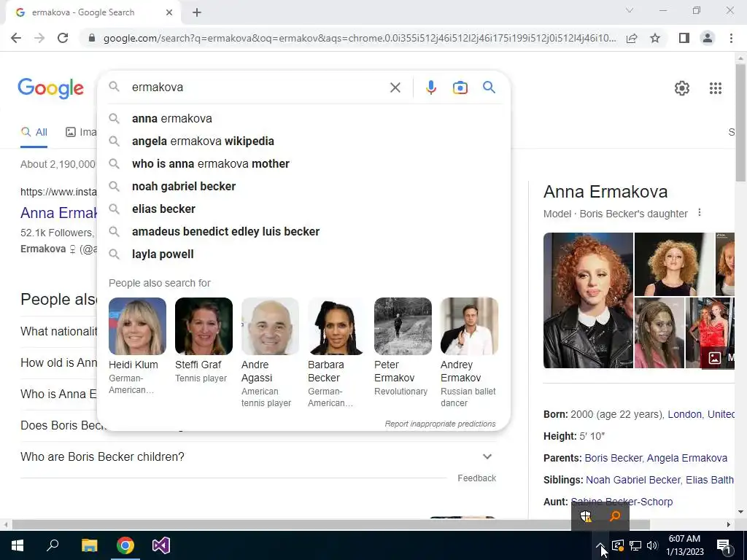
Task: Open Windows taskbar search
Action: tap(53, 545)
